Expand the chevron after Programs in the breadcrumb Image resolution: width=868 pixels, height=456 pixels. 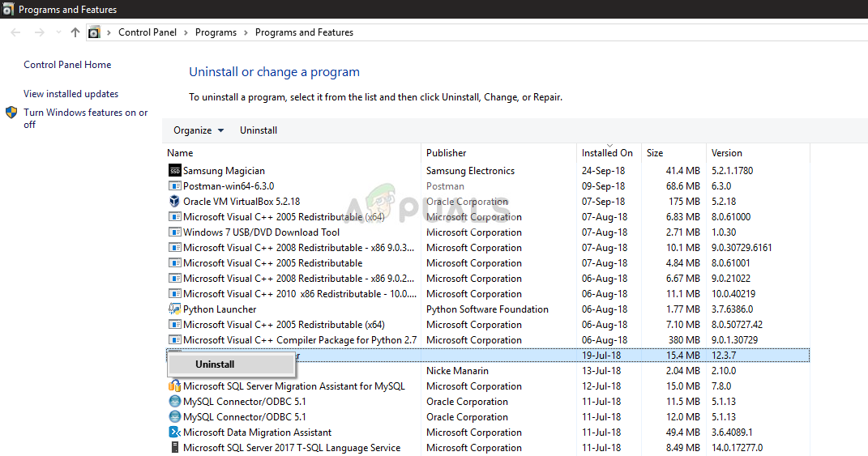(246, 32)
